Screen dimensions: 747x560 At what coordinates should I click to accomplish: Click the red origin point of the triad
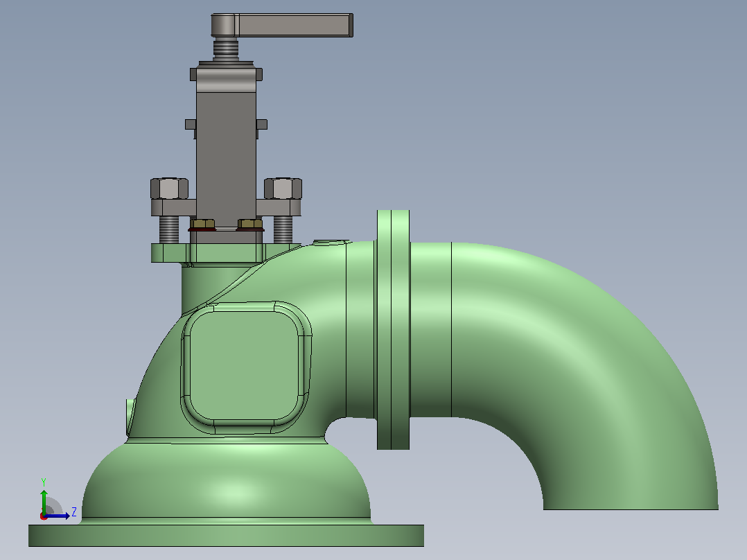[x=44, y=516]
